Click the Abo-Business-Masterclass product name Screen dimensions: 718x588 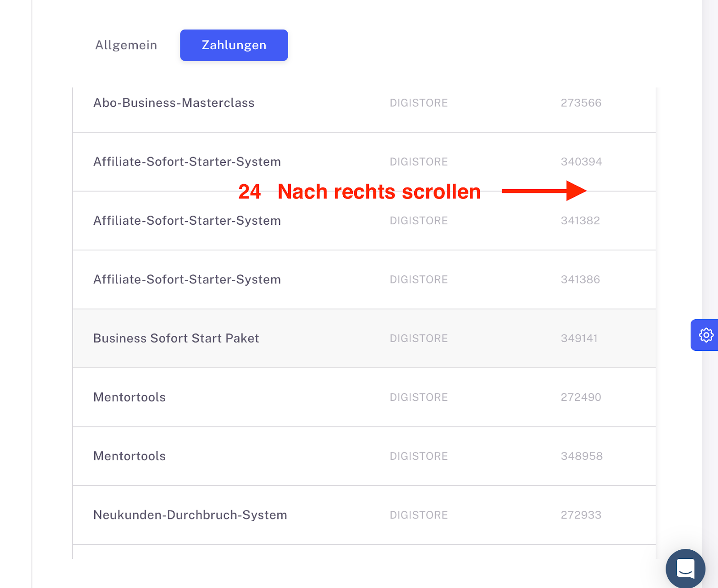click(174, 103)
